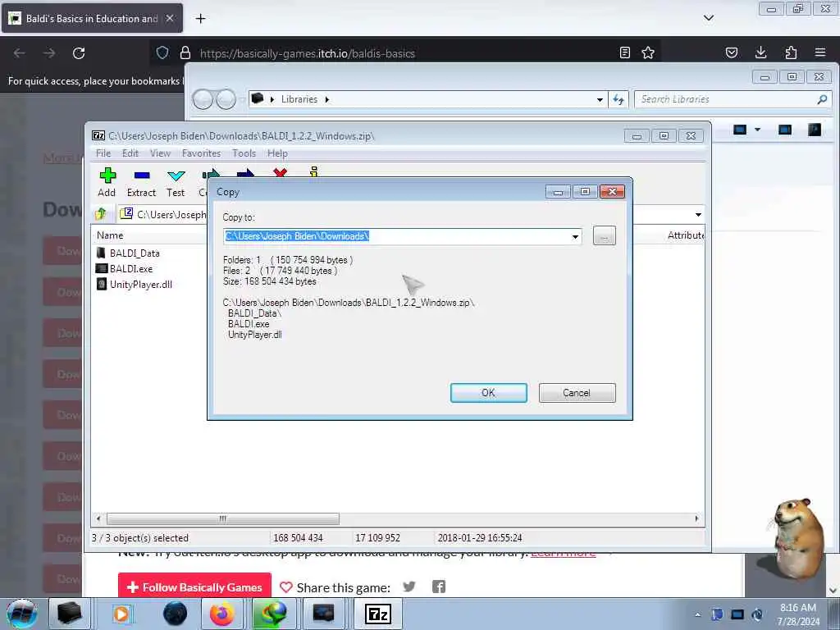
Task: Share game via Facebook icon
Action: point(439,587)
